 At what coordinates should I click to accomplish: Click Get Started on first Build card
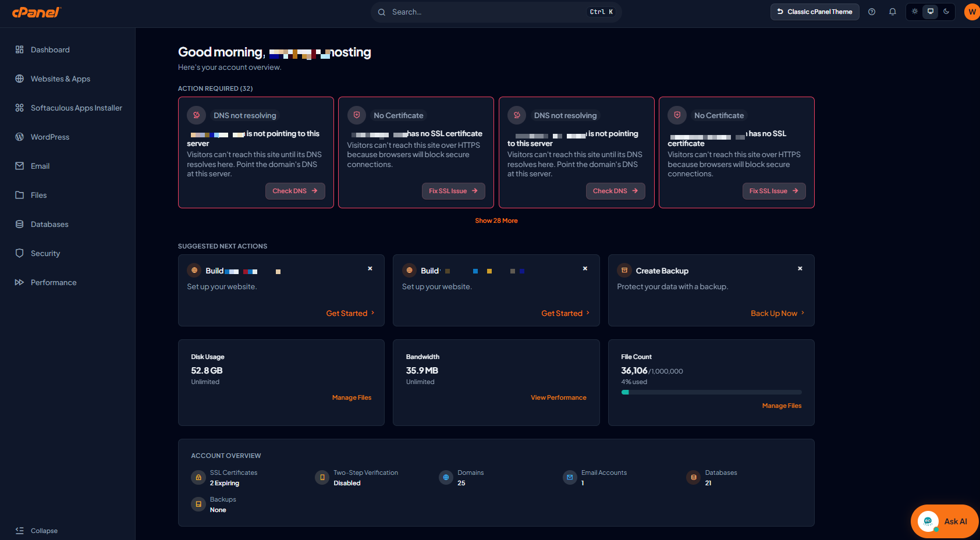coord(350,313)
